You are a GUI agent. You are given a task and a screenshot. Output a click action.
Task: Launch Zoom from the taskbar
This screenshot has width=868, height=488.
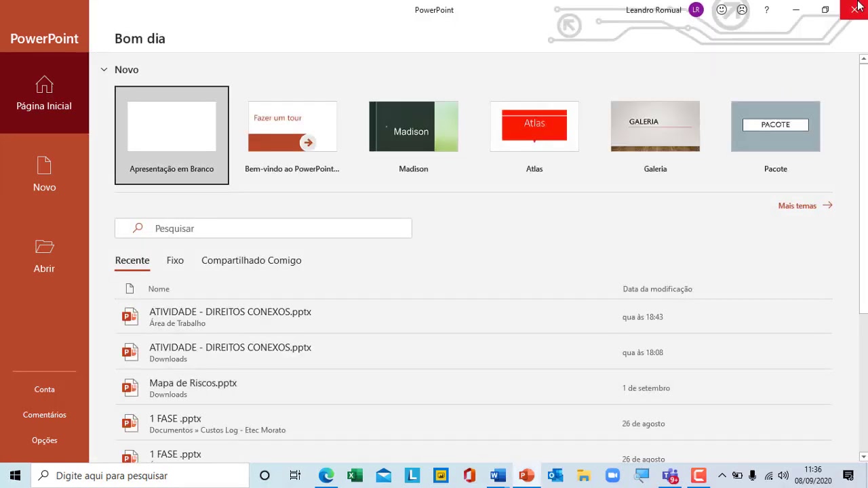pyautogui.click(x=612, y=476)
